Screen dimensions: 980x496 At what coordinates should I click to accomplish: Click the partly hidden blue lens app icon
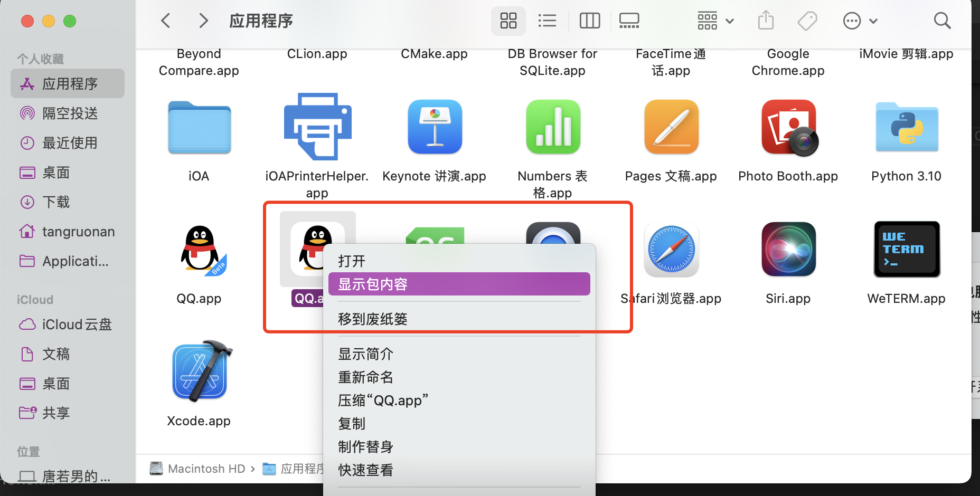(x=553, y=233)
